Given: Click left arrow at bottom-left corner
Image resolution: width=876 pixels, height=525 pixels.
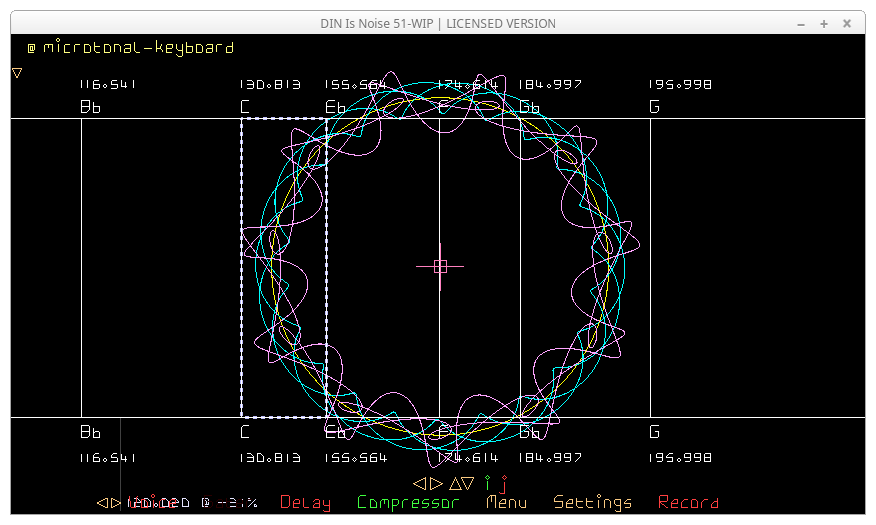Looking at the screenshot, I should (102, 502).
